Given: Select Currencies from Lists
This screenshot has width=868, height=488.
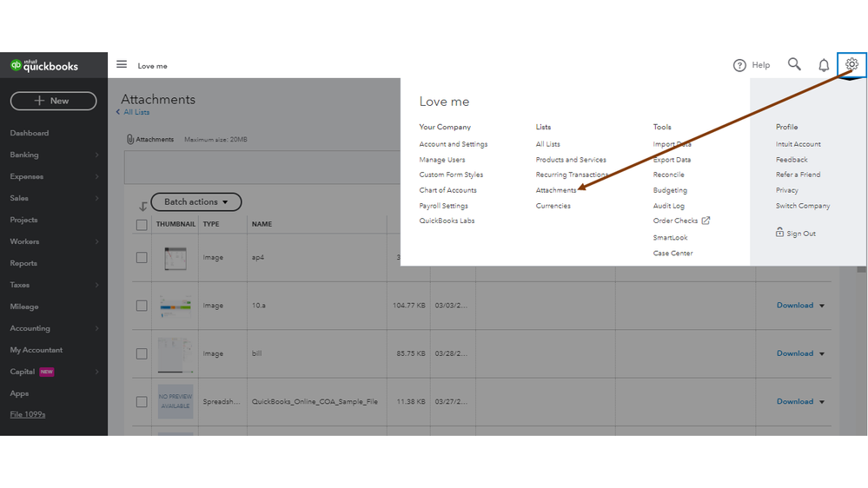Looking at the screenshot, I should [x=553, y=205].
